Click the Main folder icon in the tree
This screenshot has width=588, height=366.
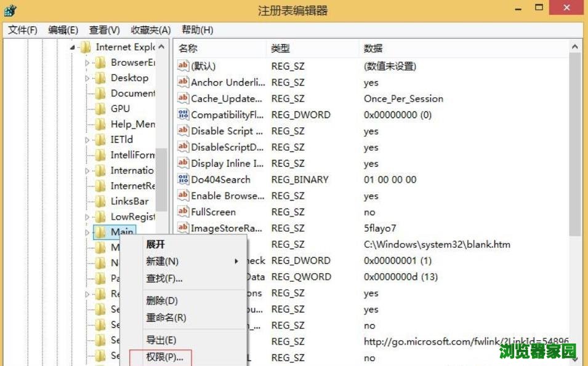click(x=102, y=232)
